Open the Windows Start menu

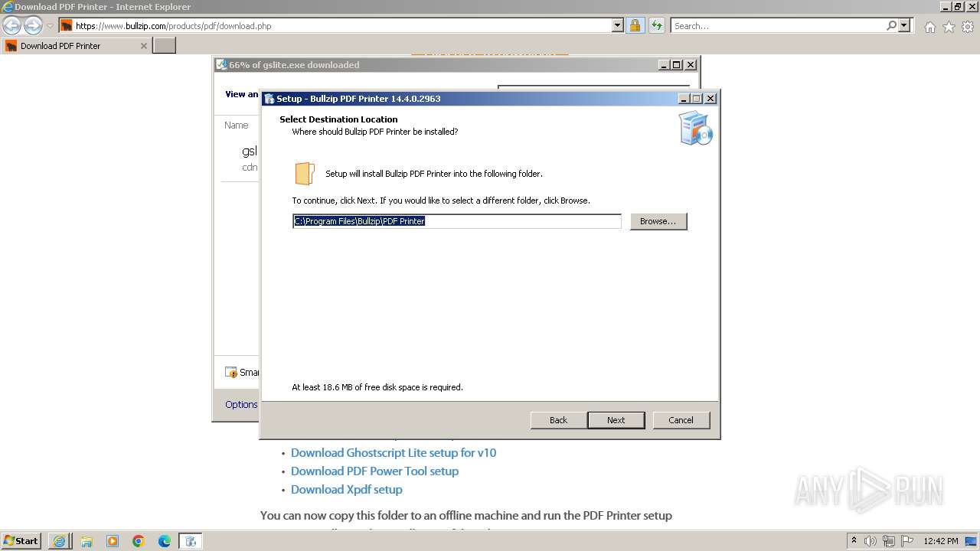pos(21,540)
